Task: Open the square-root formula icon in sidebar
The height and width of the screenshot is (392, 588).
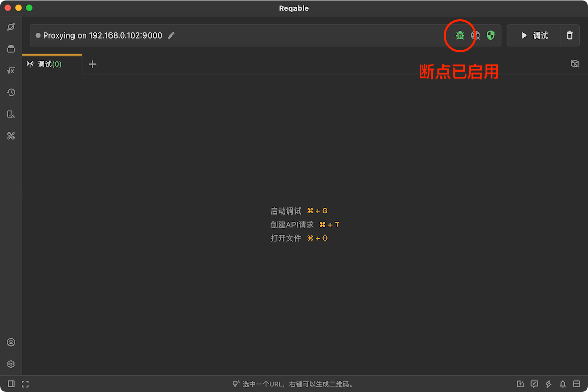Action: tap(11, 70)
